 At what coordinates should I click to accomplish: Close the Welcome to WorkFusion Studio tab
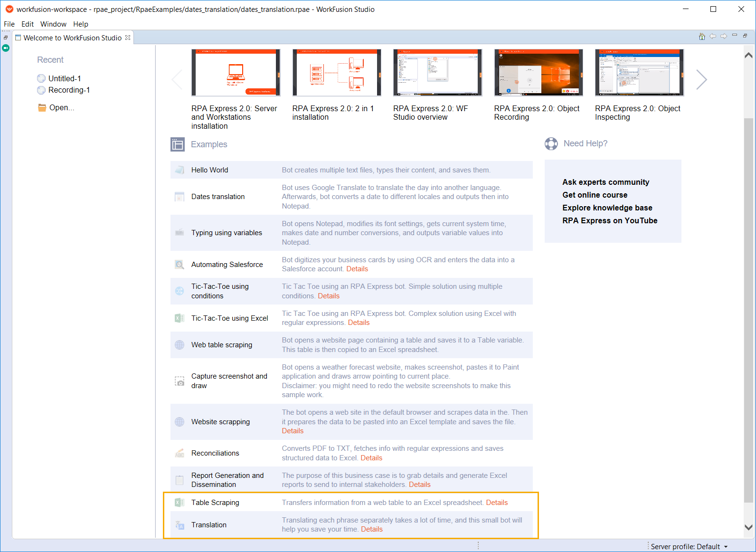coord(128,38)
